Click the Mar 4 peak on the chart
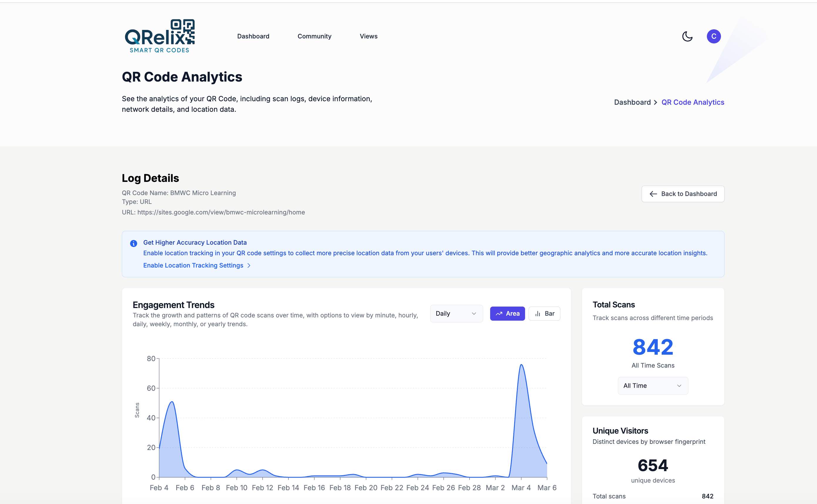The height and width of the screenshot is (504, 817). [x=521, y=365]
